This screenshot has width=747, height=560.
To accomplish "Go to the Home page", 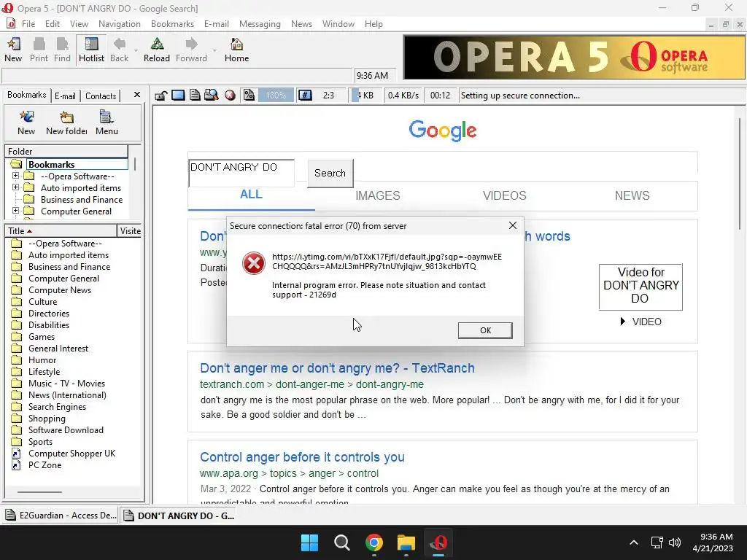I will pos(237,50).
